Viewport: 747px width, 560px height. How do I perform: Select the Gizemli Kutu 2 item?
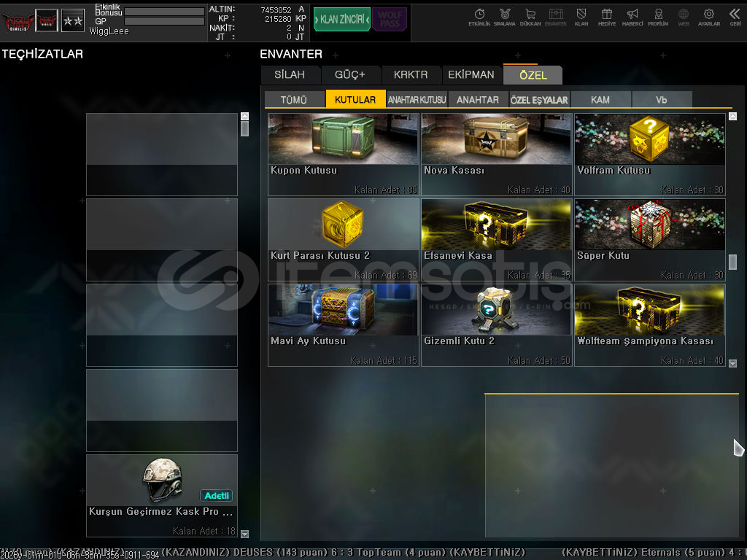click(496, 324)
